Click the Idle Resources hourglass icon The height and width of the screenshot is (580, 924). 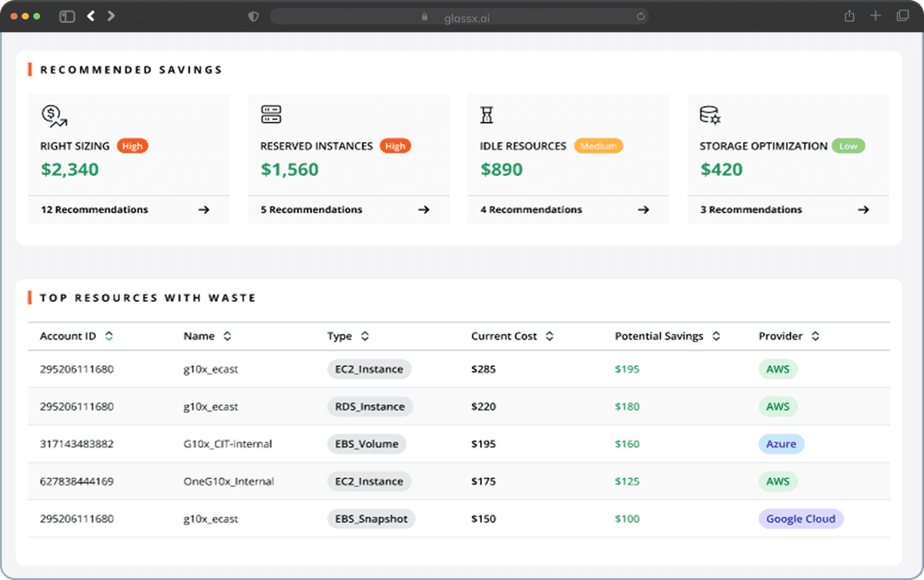click(x=487, y=116)
